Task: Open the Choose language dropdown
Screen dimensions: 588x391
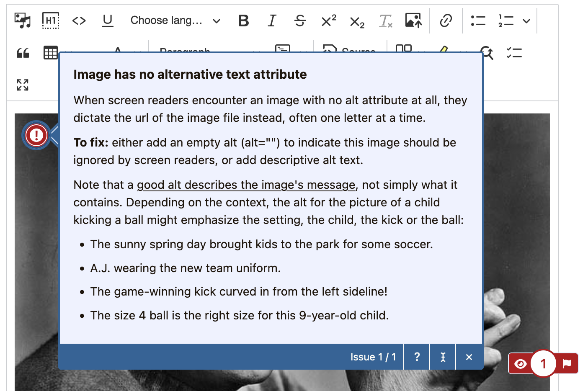Action: (x=175, y=20)
